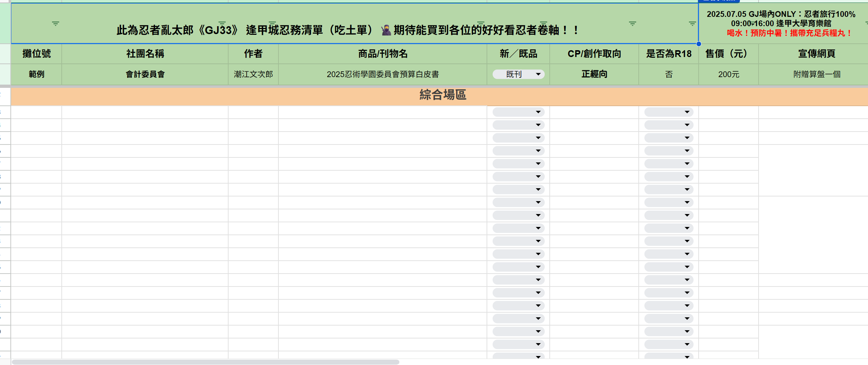Click the 範例 cell
Image resolution: width=868 pixels, height=365 pixels.
[x=36, y=74]
